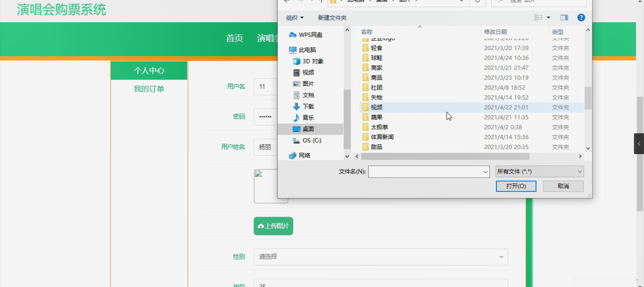Image resolution: width=644 pixels, height=287 pixels.
Task: Click the 图片 picture icon in navigation pane
Action: (297, 84)
